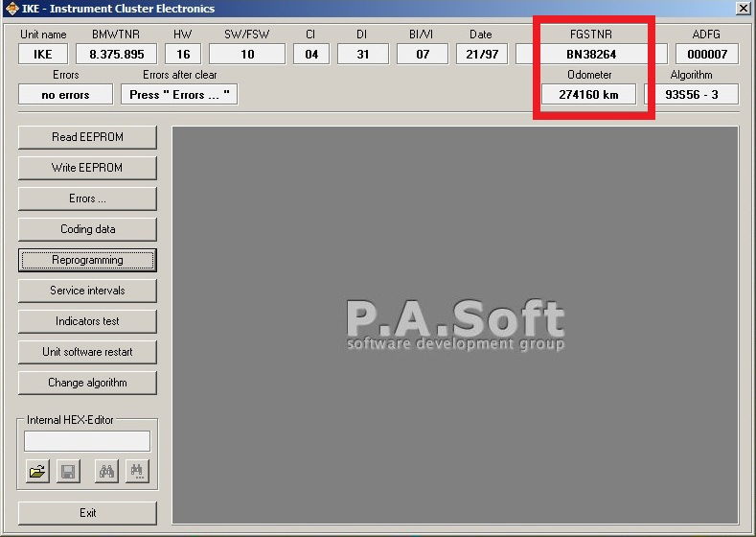Click the binoculars find icon
756x537 pixels.
coord(106,471)
